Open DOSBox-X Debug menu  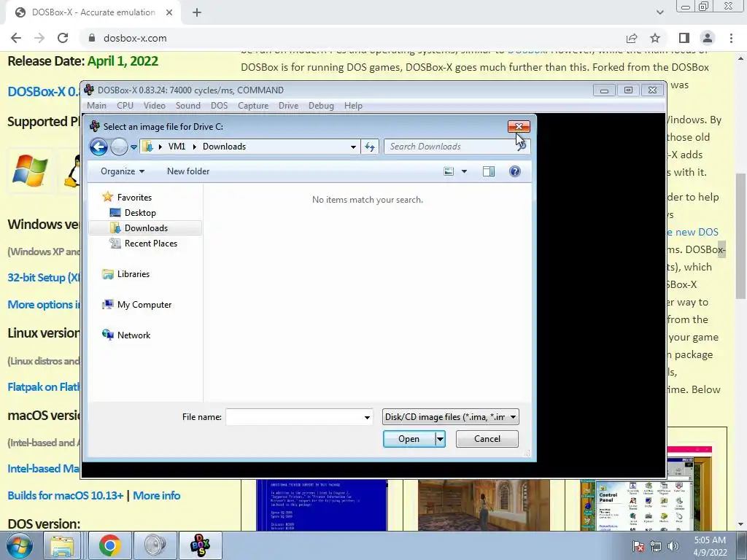coord(321,106)
